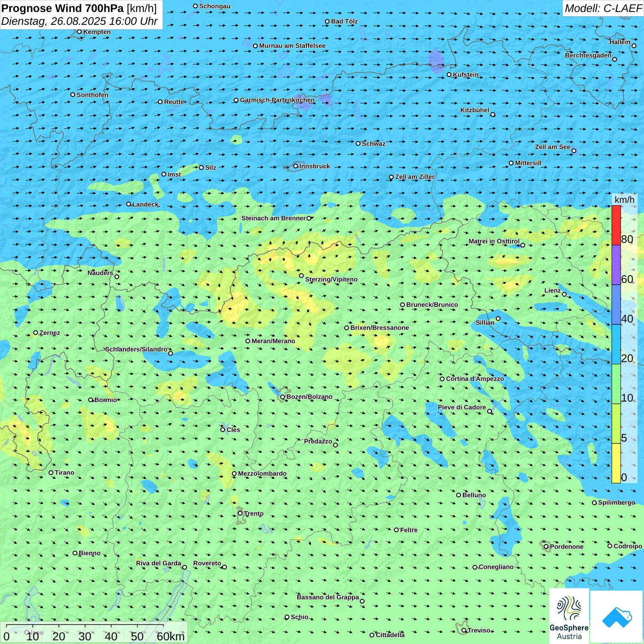Screen dimensions: 644x644
Task: Click the 'Steinach am Brenner' label
Action: click(x=274, y=218)
